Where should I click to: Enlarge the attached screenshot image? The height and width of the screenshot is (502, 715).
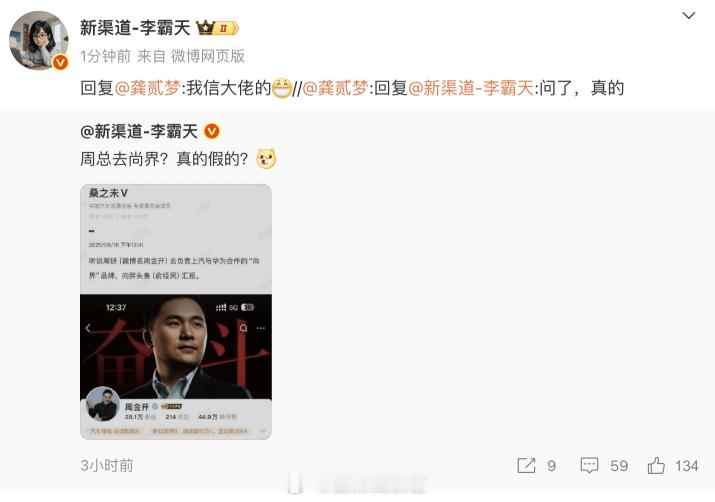(x=176, y=312)
